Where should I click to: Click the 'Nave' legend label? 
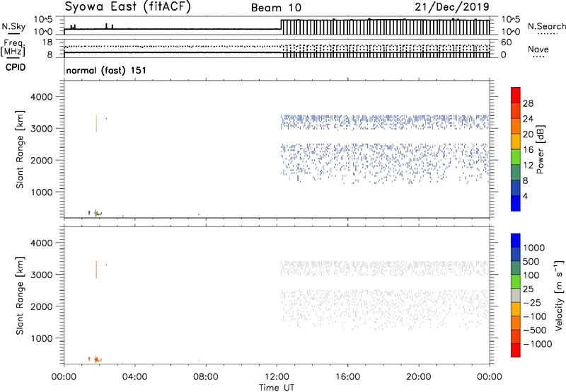tap(538, 49)
